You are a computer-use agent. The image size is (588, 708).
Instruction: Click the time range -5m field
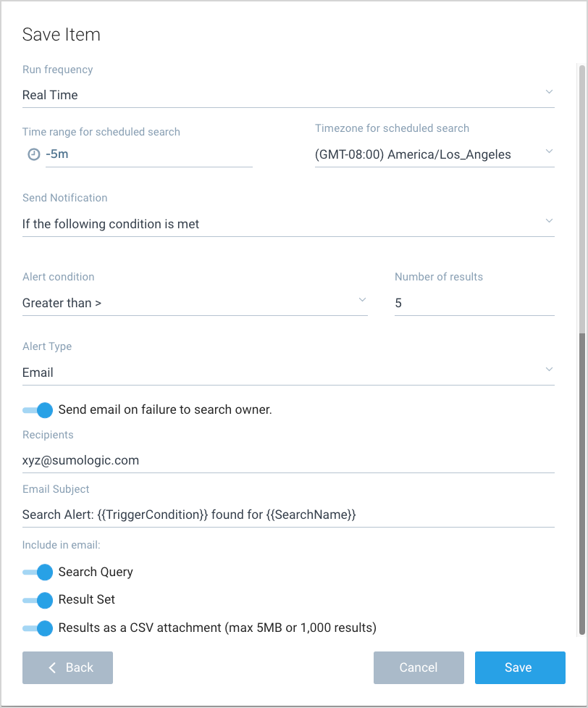(x=148, y=154)
